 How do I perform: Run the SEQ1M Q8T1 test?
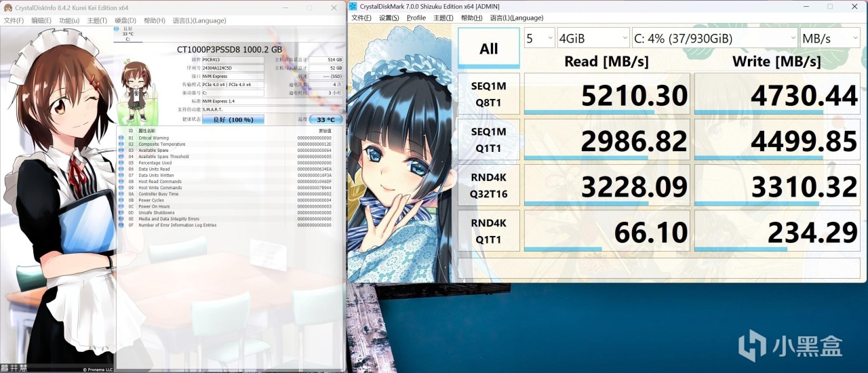tap(488, 94)
